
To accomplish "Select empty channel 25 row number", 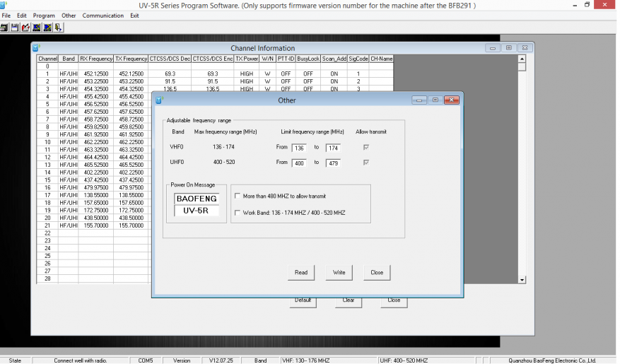I will 47,256.
